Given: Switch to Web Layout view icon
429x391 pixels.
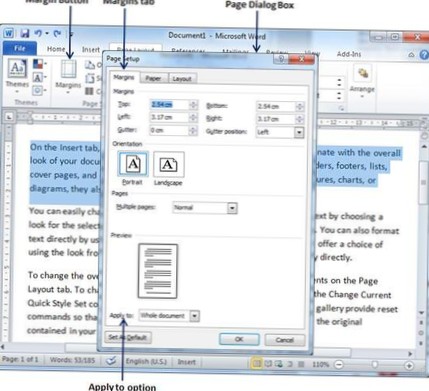Looking at the screenshot, I should point(279,364).
